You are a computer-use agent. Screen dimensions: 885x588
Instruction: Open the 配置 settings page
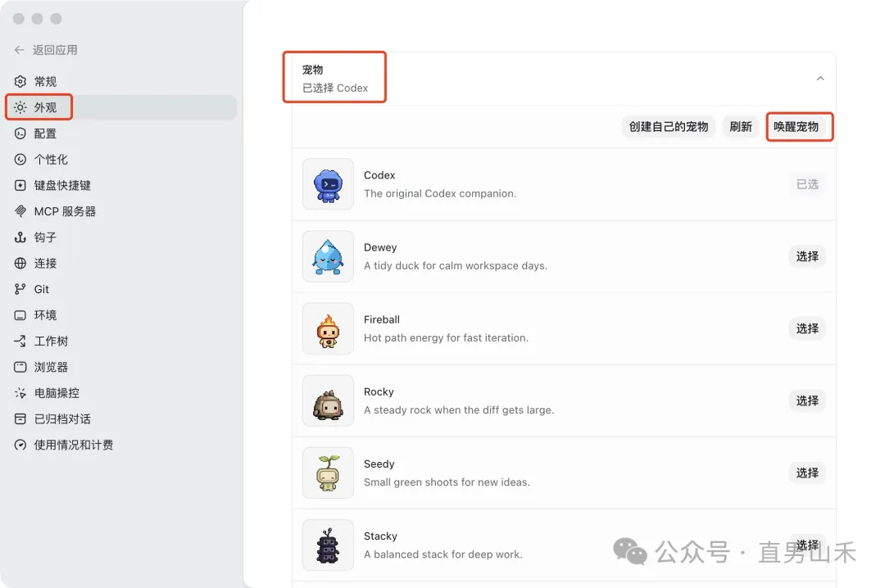(121, 133)
